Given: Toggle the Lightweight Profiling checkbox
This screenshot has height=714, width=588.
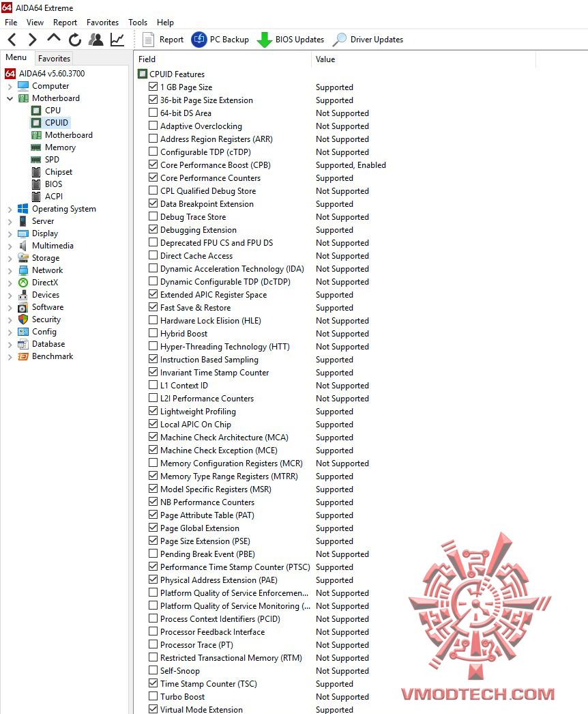Looking at the screenshot, I should [153, 411].
